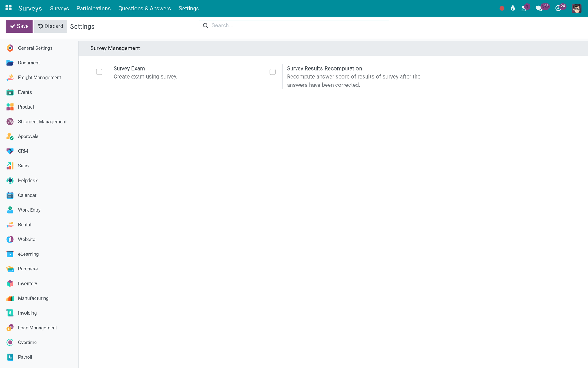Click the water drop icon in top bar

pyautogui.click(x=513, y=8)
